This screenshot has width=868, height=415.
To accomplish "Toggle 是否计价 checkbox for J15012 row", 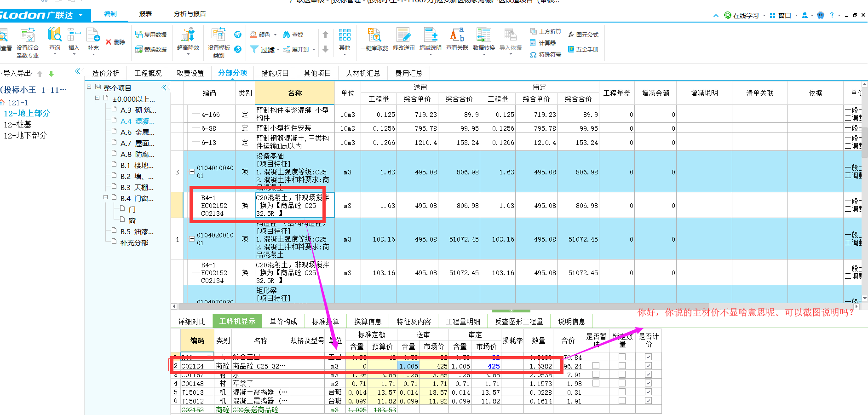I will tap(648, 400).
